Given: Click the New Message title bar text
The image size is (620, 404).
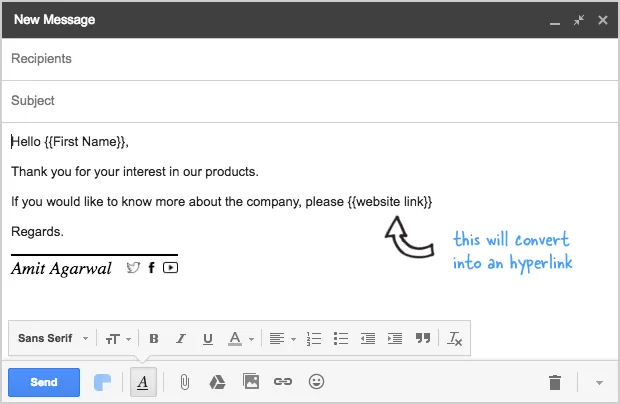Looking at the screenshot, I should point(55,19).
